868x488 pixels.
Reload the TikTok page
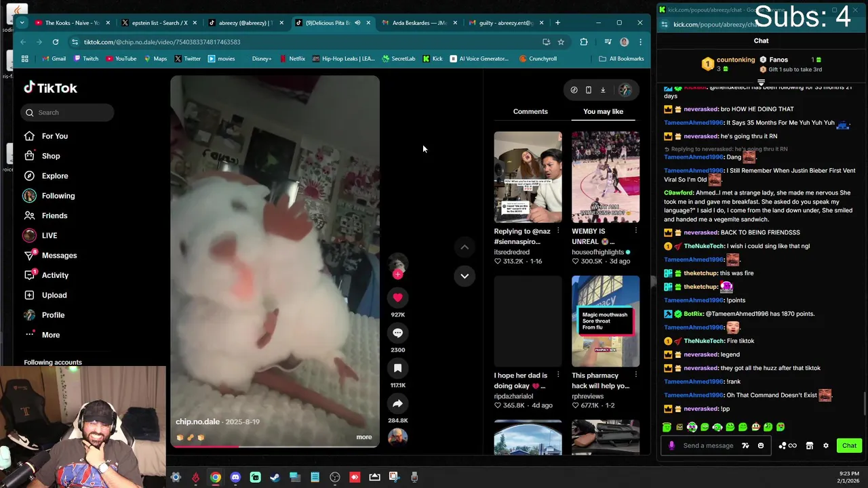56,42
